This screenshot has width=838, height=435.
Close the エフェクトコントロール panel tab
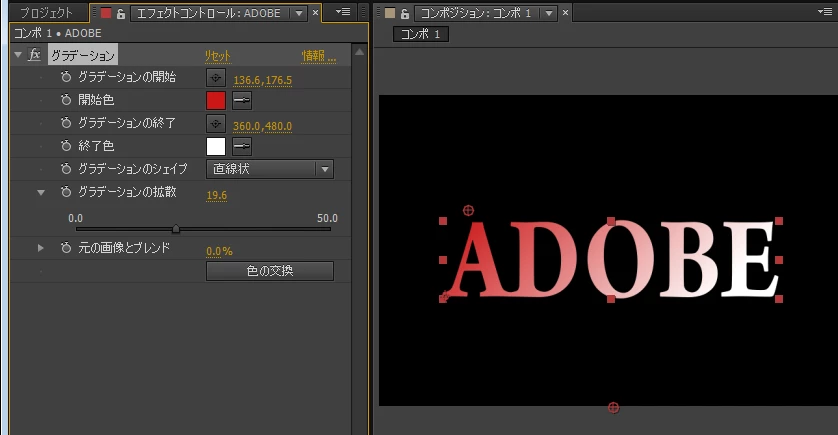click(315, 13)
